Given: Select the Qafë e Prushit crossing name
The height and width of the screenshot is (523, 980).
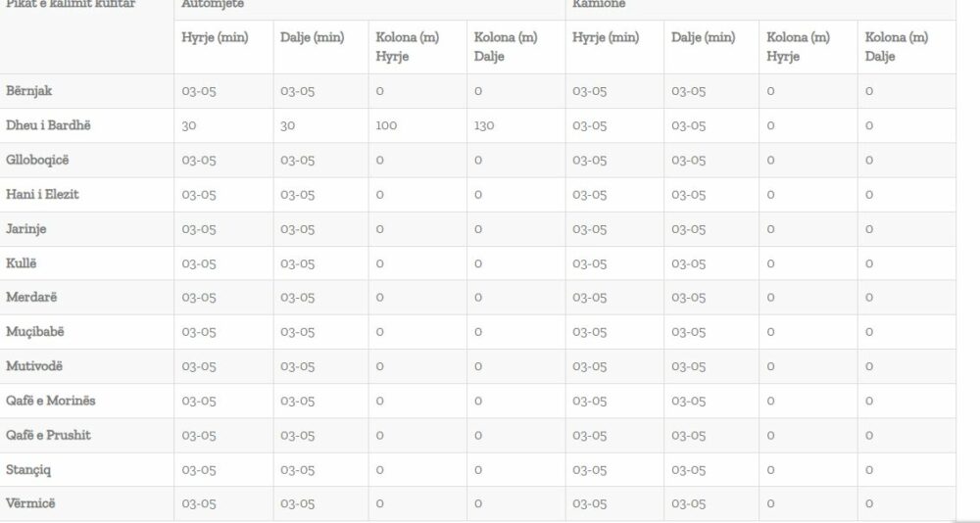Looking at the screenshot, I should 48,435.
